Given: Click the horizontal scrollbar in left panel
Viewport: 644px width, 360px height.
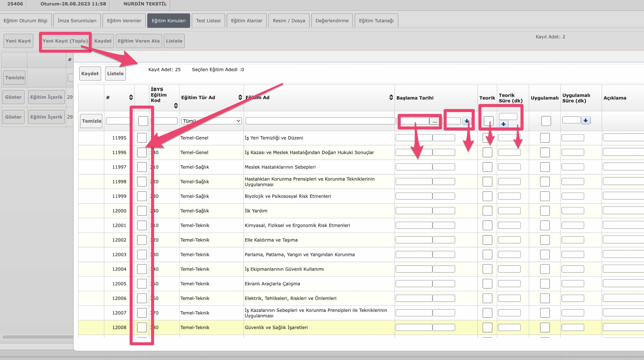Looking at the screenshot, I should point(37,337).
